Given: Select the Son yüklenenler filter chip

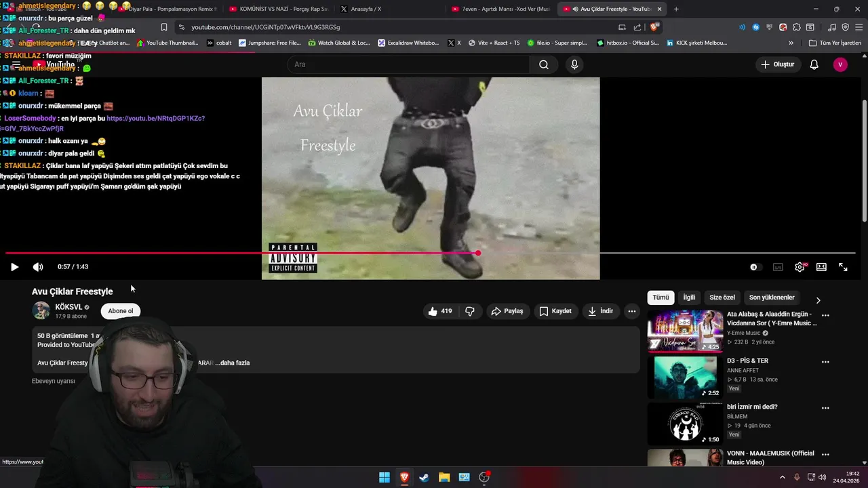Looking at the screenshot, I should click(772, 298).
